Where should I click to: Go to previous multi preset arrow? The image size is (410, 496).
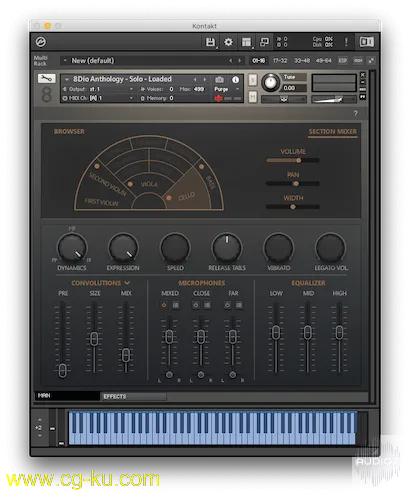click(x=231, y=61)
